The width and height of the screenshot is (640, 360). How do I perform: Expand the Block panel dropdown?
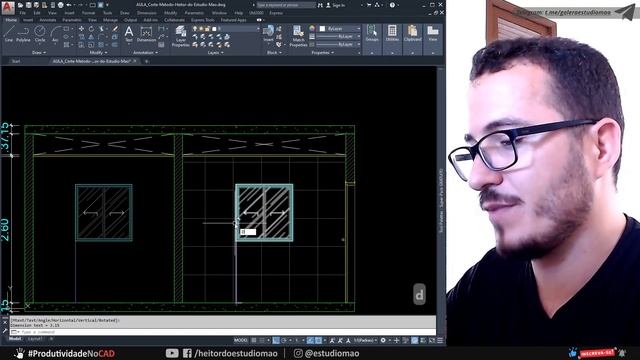click(x=274, y=53)
